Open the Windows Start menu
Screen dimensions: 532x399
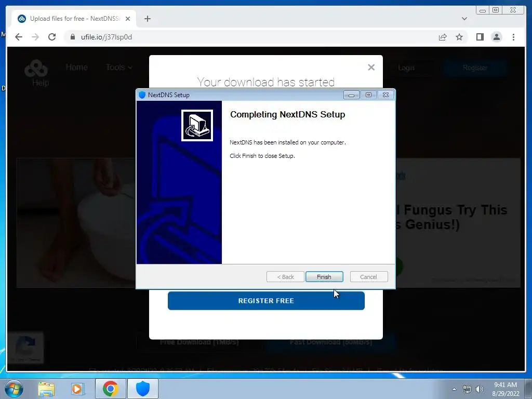[14, 389]
